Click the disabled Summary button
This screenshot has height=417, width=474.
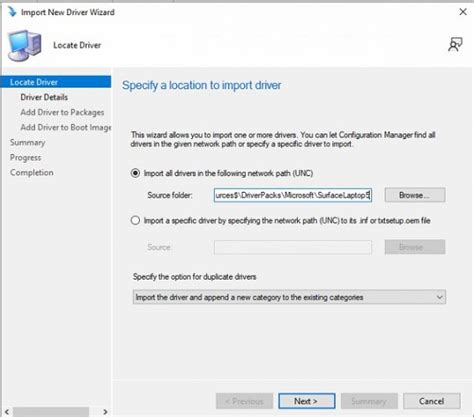click(x=369, y=401)
